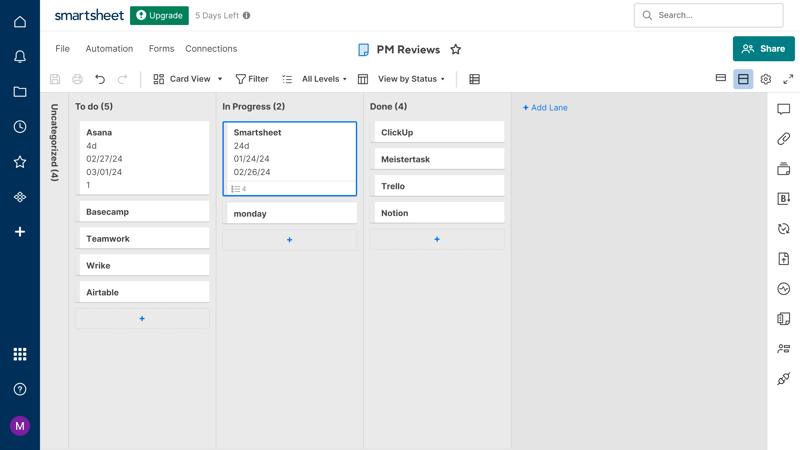Image resolution: width=800 pixels, height=450 pixels.
Task: Open the Brandfolder icon in right rail
Action: 784,198
